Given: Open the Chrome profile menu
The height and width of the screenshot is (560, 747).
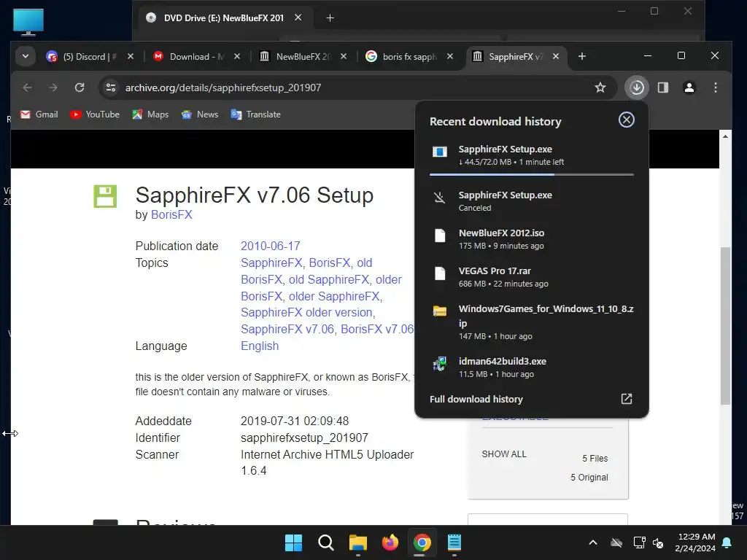Looking at the screenshot, I should 689,87.
